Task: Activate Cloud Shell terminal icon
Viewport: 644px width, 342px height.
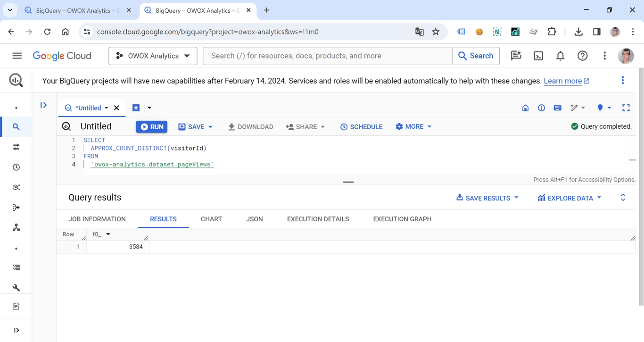Action: pyautogui.click(x=538, y=56)
